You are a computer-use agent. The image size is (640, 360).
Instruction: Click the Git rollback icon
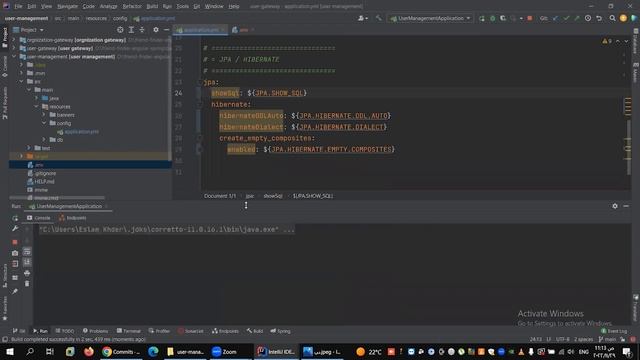[x=599, y=18]
